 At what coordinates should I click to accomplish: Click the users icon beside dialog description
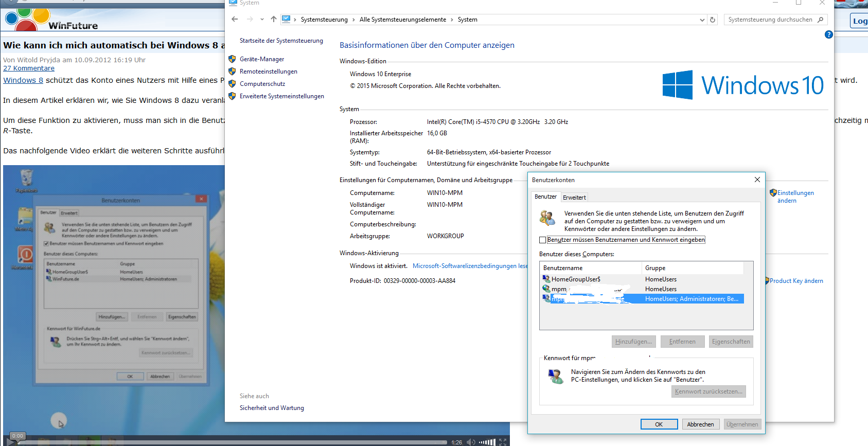[x=547, y=218]
